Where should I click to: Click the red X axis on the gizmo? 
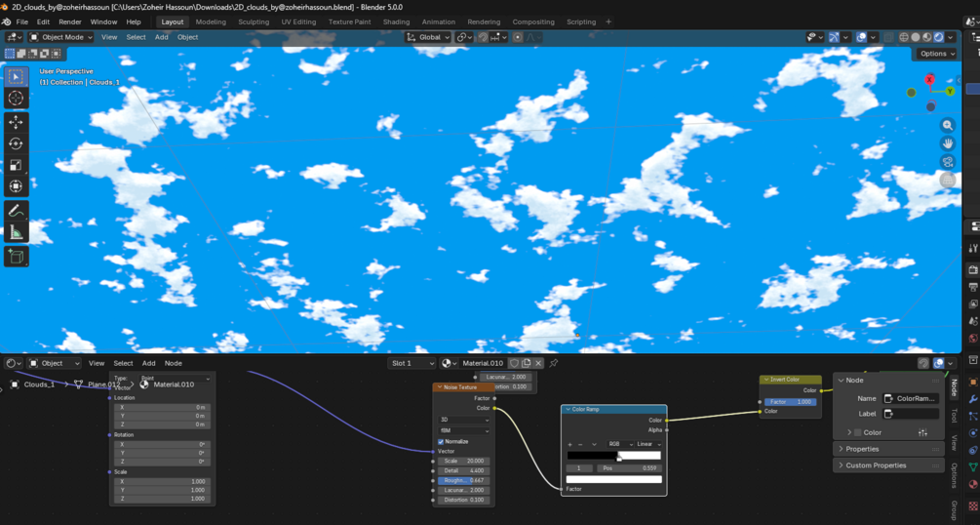click(x=929, y=79)
